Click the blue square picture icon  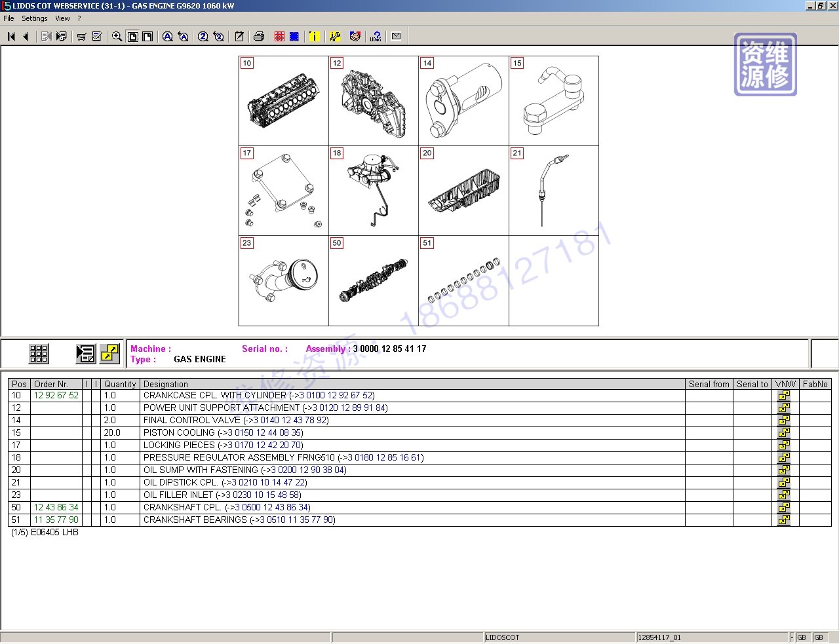pos(294,37)
